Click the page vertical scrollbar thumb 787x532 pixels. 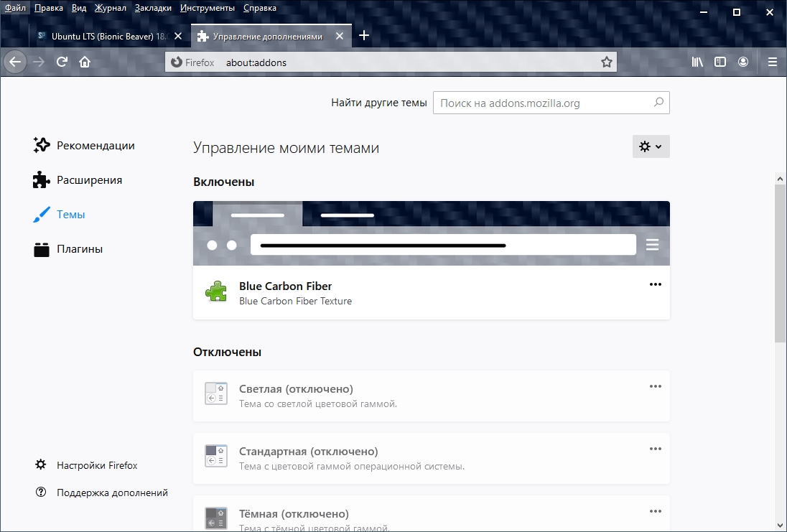coord(780,263)
